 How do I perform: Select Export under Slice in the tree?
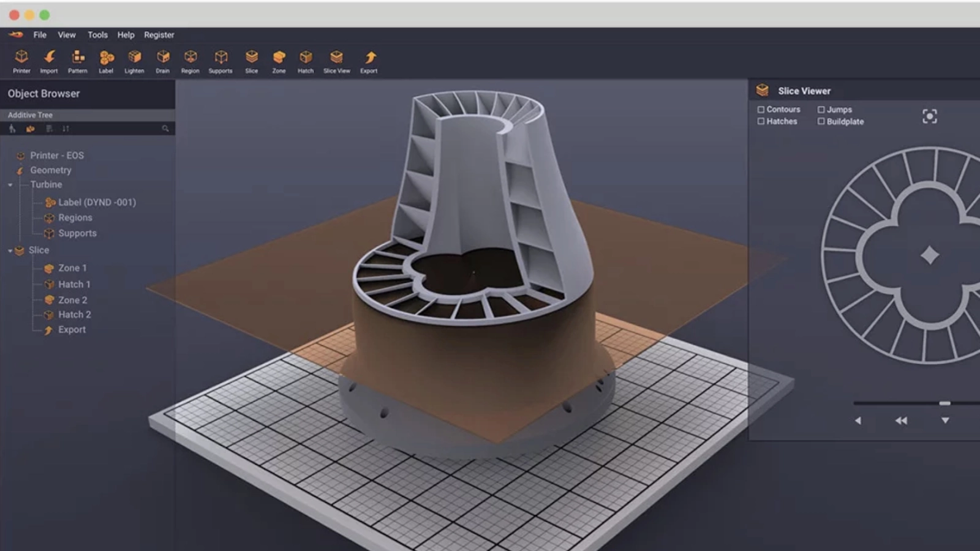click(72, 329)
